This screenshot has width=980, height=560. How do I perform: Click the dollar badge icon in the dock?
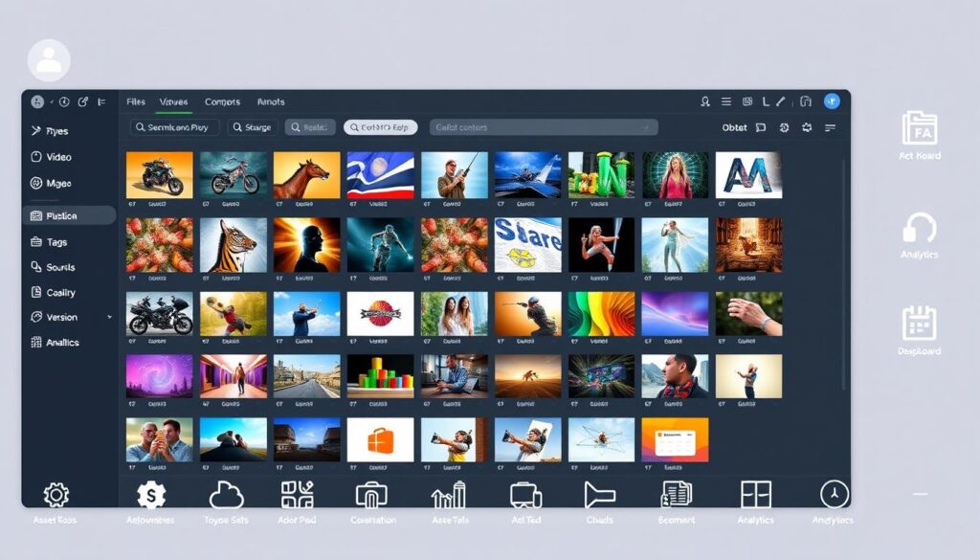[x=150, y=495]
